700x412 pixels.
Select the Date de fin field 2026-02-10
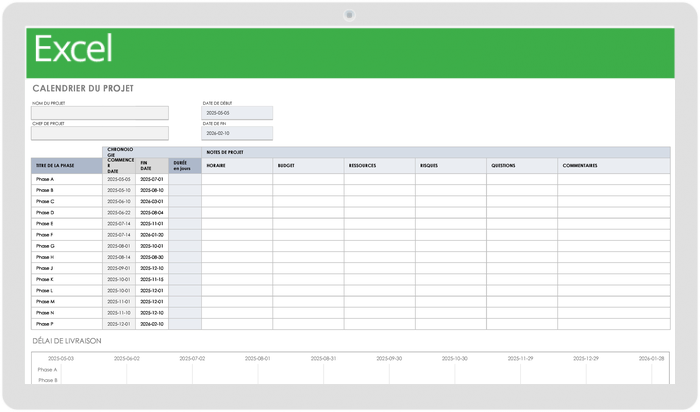click(237, 133)
